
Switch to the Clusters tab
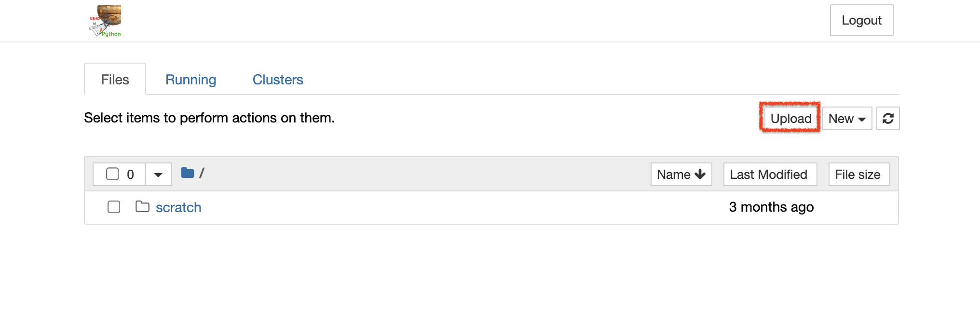point(278,80)
